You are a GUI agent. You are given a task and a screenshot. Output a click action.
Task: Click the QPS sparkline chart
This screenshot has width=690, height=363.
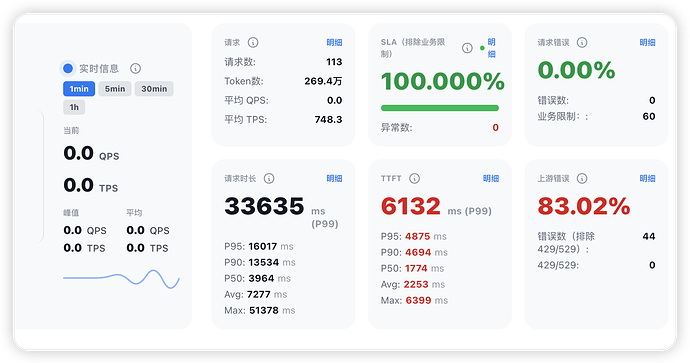point(121,279)
